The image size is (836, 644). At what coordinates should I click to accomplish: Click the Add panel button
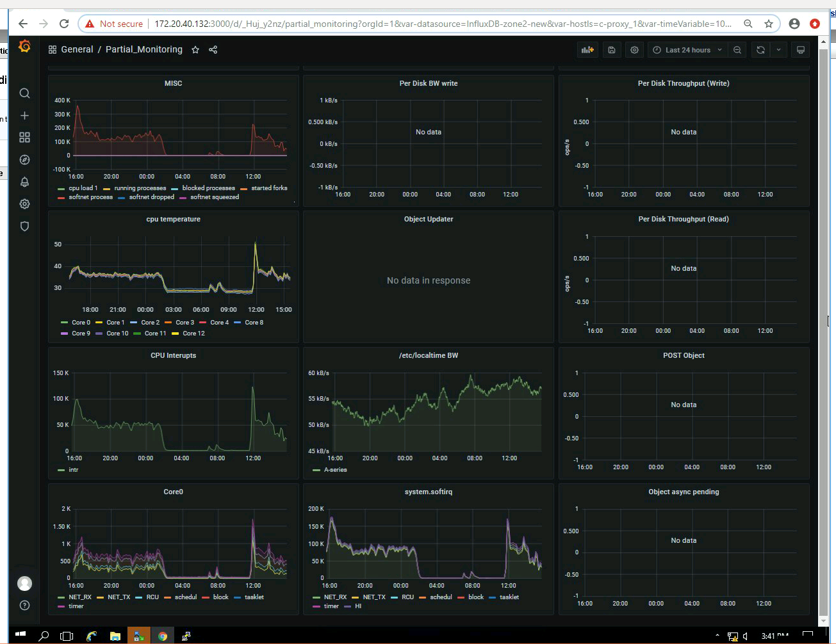587,50
